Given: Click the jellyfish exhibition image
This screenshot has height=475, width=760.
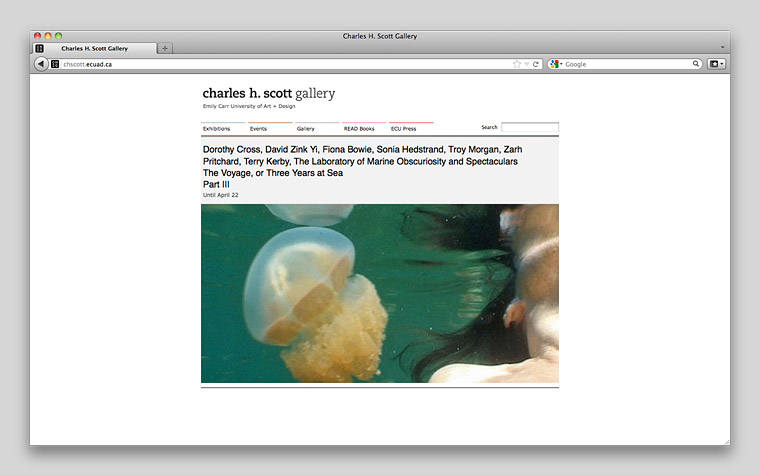Looking at the screenshot, I should [x=379, y=293].
